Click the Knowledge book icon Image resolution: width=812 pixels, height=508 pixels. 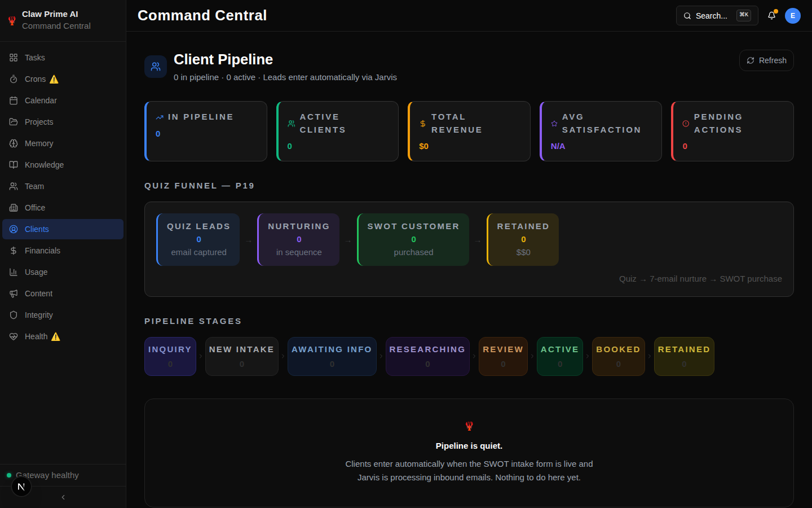[x=14, y=165]
